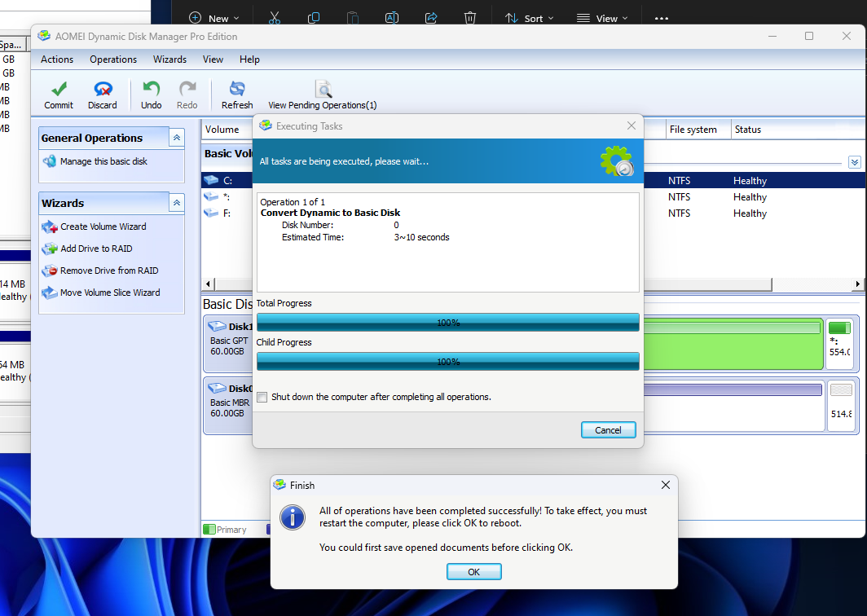The width and height of the screenshot is (867, 616).
Task: Toggle shut down computer after completing checkbox
Action: coord(262,397)
